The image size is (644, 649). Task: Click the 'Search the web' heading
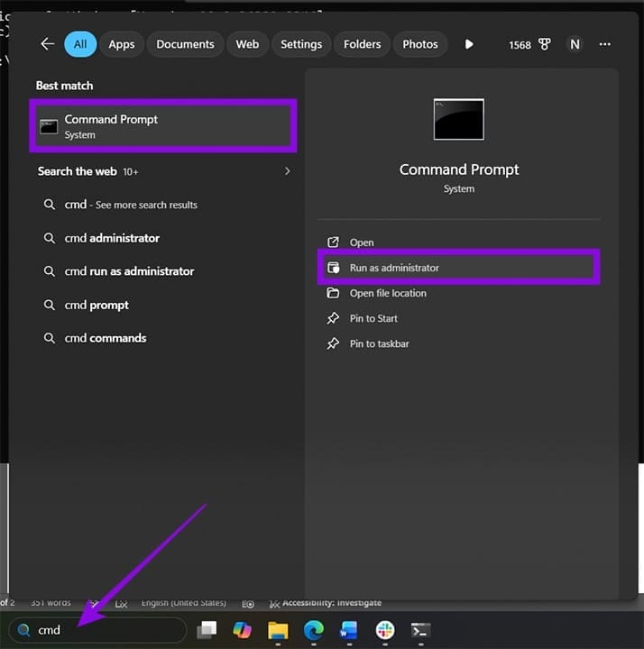point(77,171)
